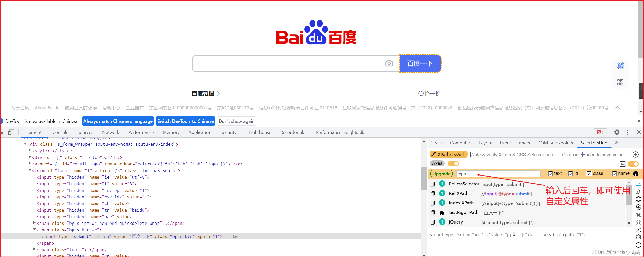
Task: Click the red errors count badge
Action: (x=600, y=132)
